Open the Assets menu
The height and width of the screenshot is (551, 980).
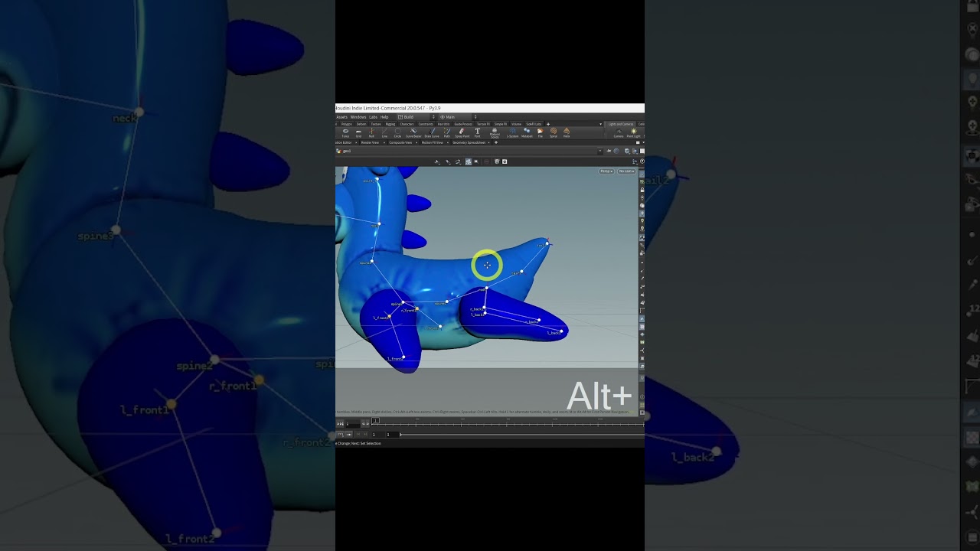point(342,117)
